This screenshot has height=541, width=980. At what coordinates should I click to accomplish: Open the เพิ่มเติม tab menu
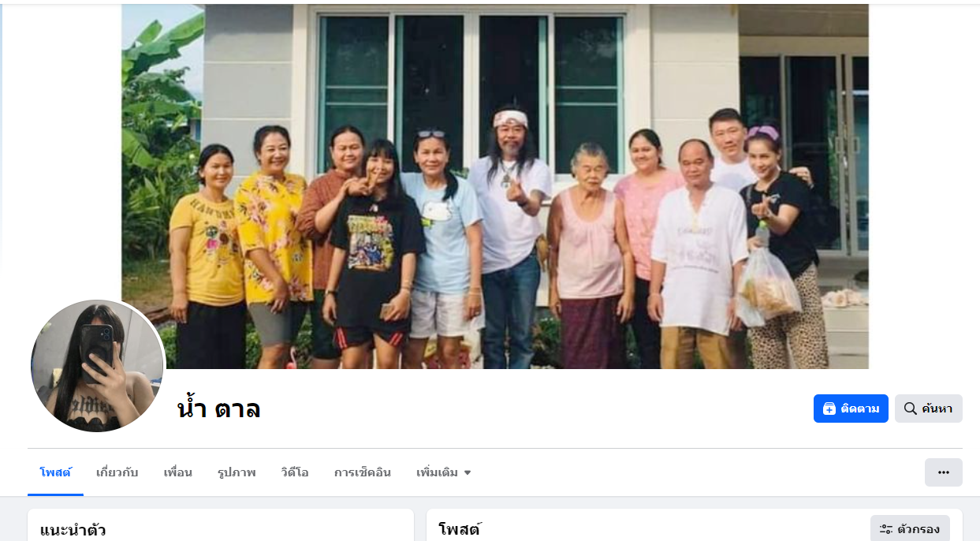444,472
